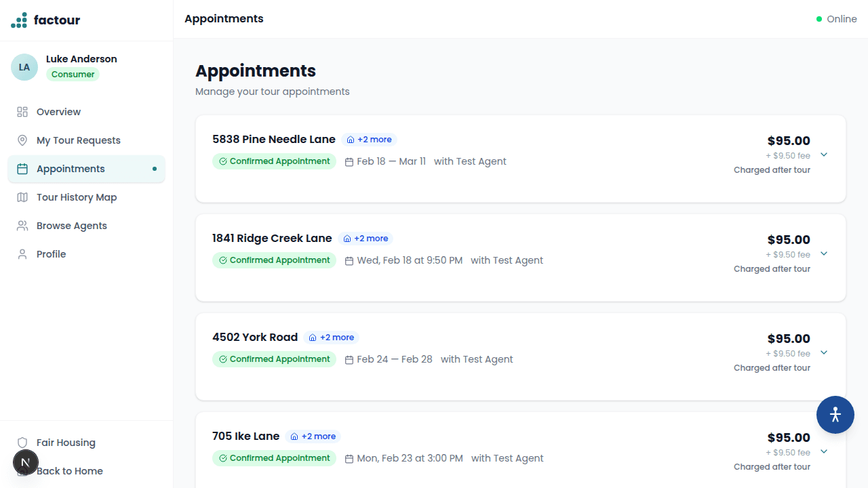Viewport: 868px width, 488px height.
Task: Click the Browse Agents people icon
Action: point(22,226)
